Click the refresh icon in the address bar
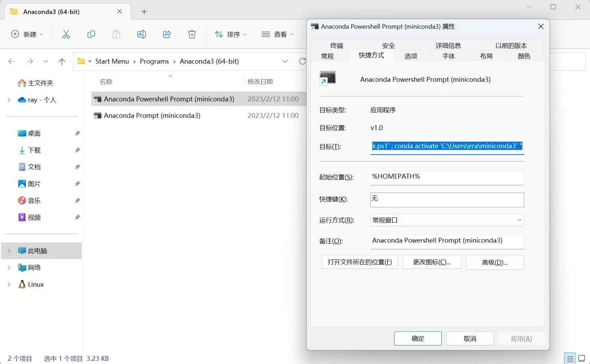 coord(302,61)
